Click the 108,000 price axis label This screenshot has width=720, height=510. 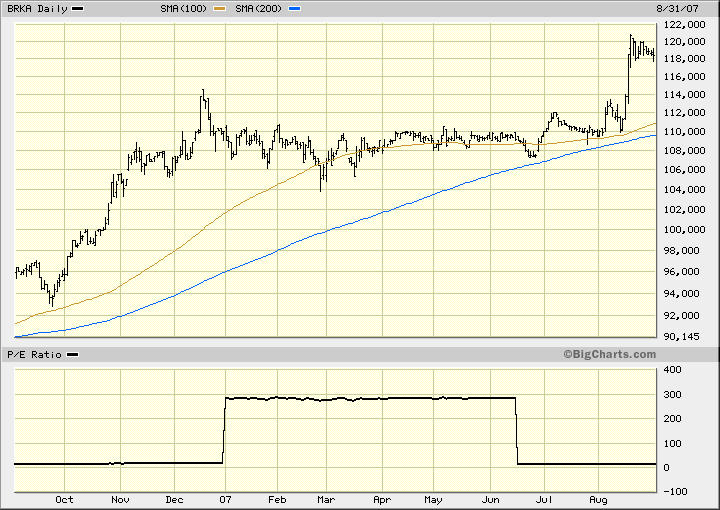click(685, 151)
